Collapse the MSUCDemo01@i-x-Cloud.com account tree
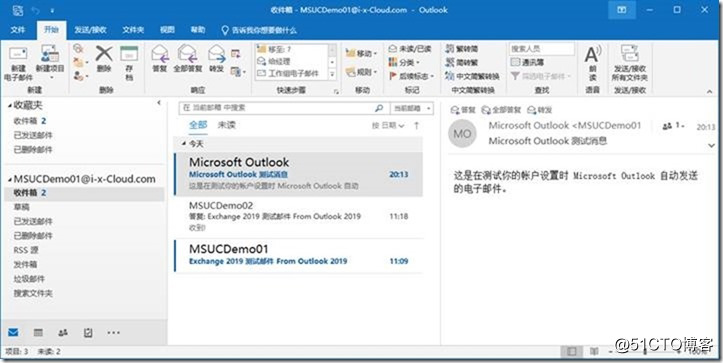Viewport: 723px width, 363px height. (10, 179)
